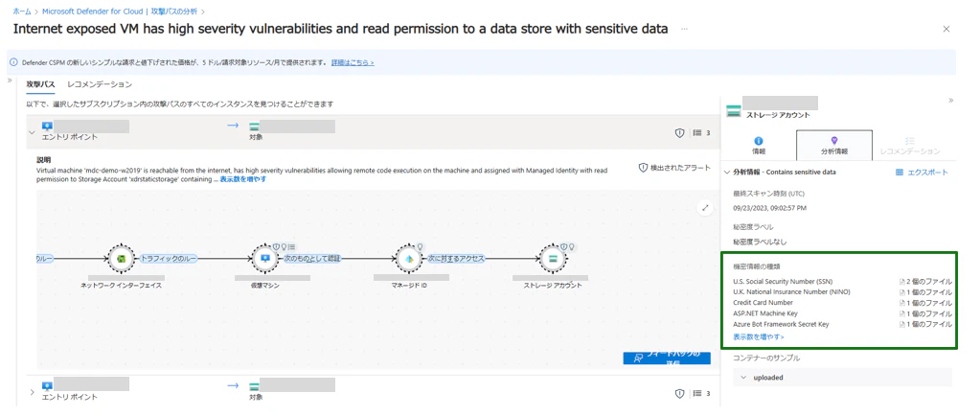Click the ASP.NET Machine Key row
The width and height of the screenshot is (980, 416).
[x=842, y=313]
